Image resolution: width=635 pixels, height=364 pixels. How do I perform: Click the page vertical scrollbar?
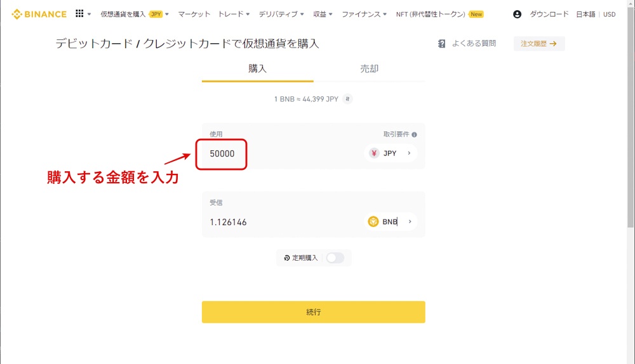631,182
